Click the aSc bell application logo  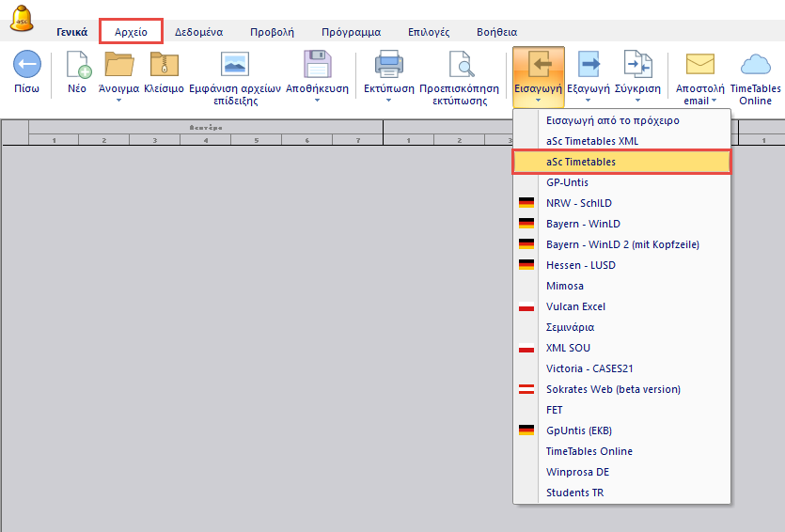tap(23, 19)
